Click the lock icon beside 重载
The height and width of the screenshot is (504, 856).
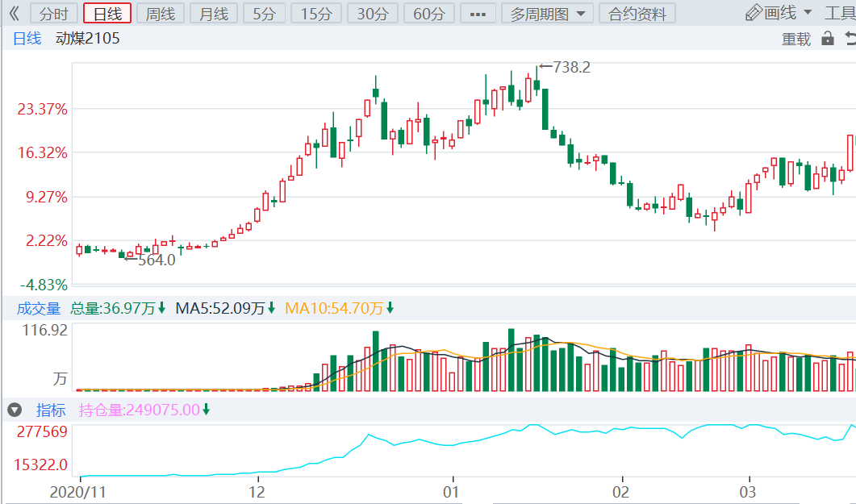click(828, 38)
